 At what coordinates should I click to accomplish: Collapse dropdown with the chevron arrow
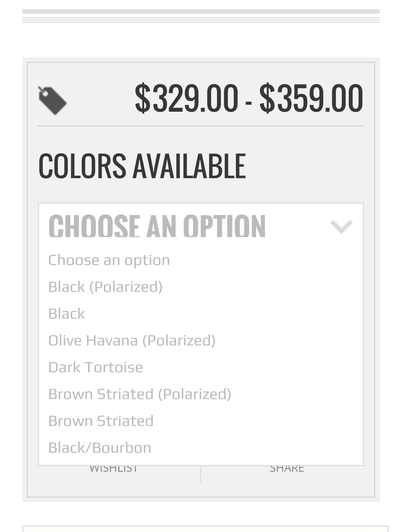point(341,227)
